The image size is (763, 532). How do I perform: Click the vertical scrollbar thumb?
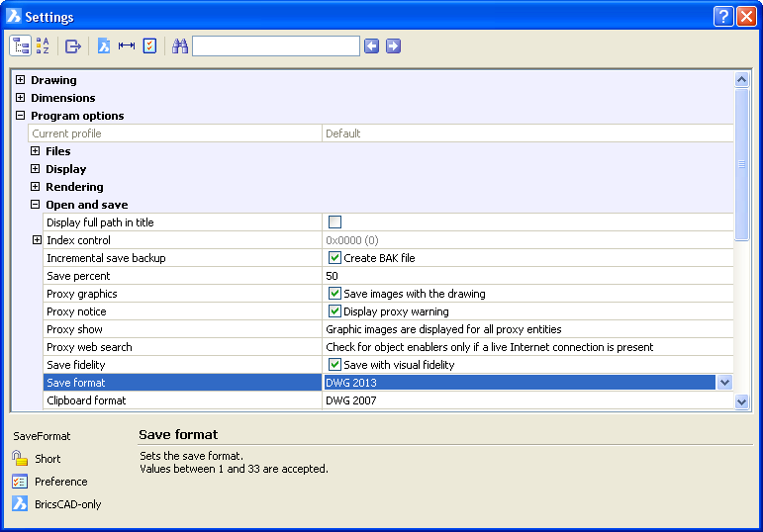pyautogui.click(x=741, y=164)
